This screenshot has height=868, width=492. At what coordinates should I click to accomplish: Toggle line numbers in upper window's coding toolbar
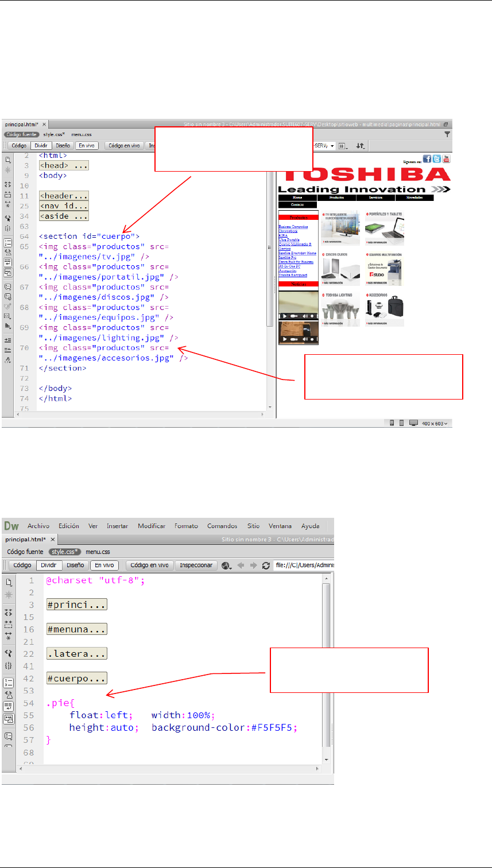point(8,242)
